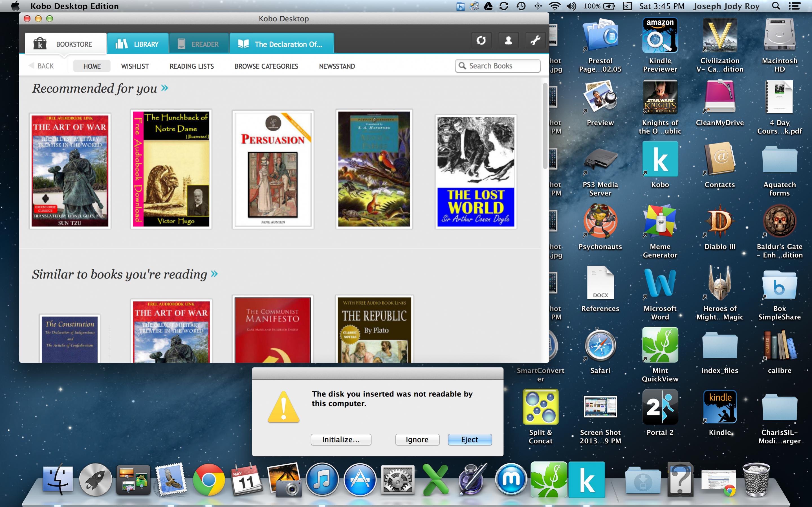
Task: Select the Wishlist navigation item
Action: point(135,67)
